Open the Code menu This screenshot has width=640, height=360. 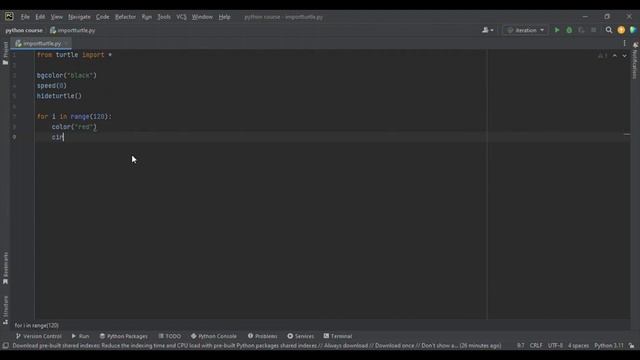coord(102,17)
